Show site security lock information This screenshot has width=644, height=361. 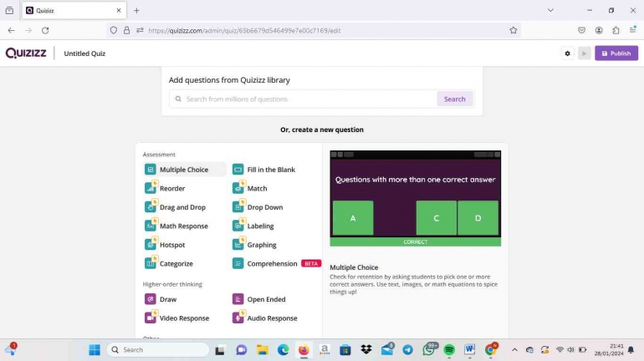[x=126, y=30]
